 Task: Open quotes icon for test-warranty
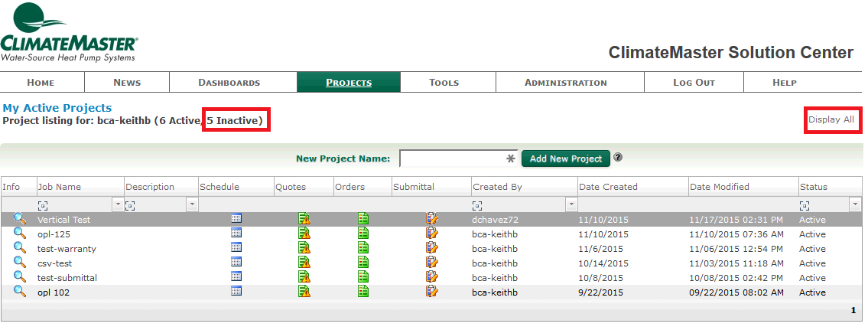coord(304,247)
